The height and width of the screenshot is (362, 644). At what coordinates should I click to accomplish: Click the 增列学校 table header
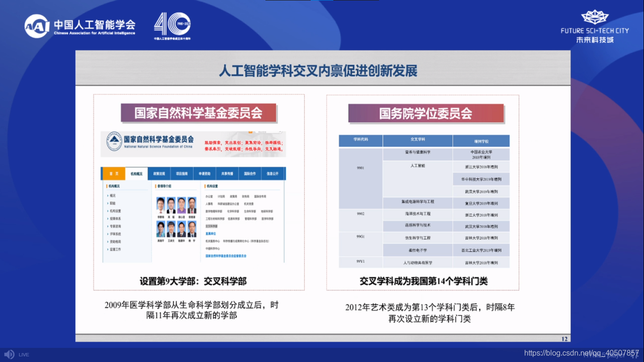click(481, 140)
